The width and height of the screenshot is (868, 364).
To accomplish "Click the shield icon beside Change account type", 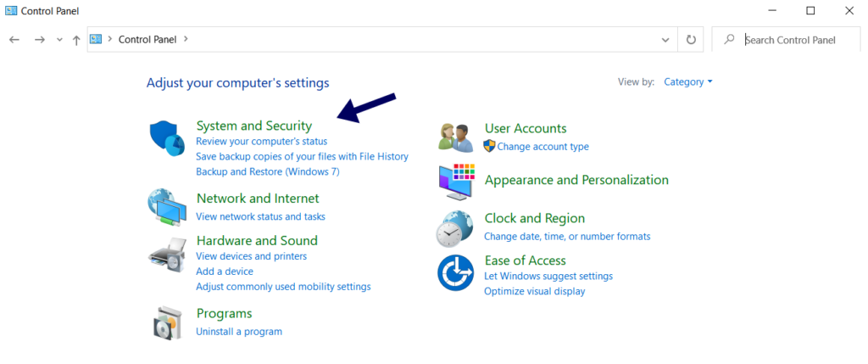I will [x=489, y=146].
